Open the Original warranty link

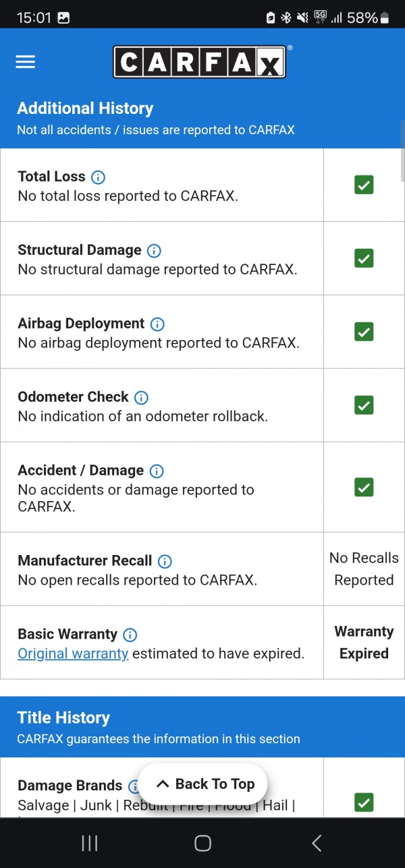[73, 654]
